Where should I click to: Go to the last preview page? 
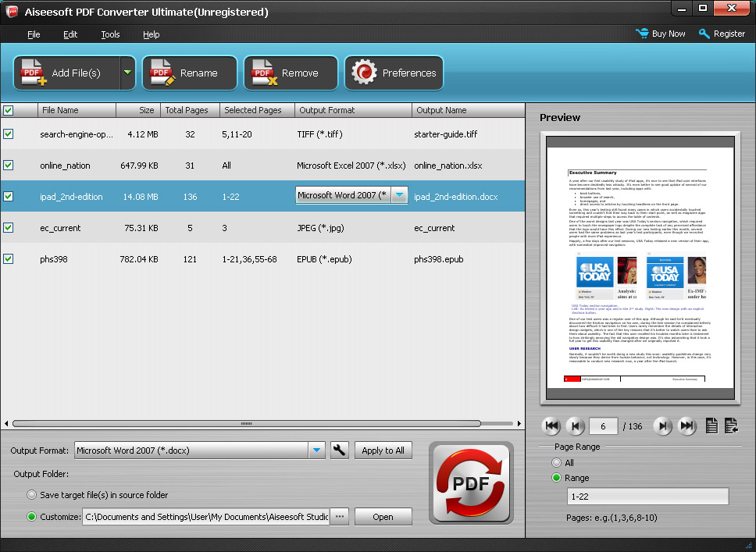tap(687, 426)
